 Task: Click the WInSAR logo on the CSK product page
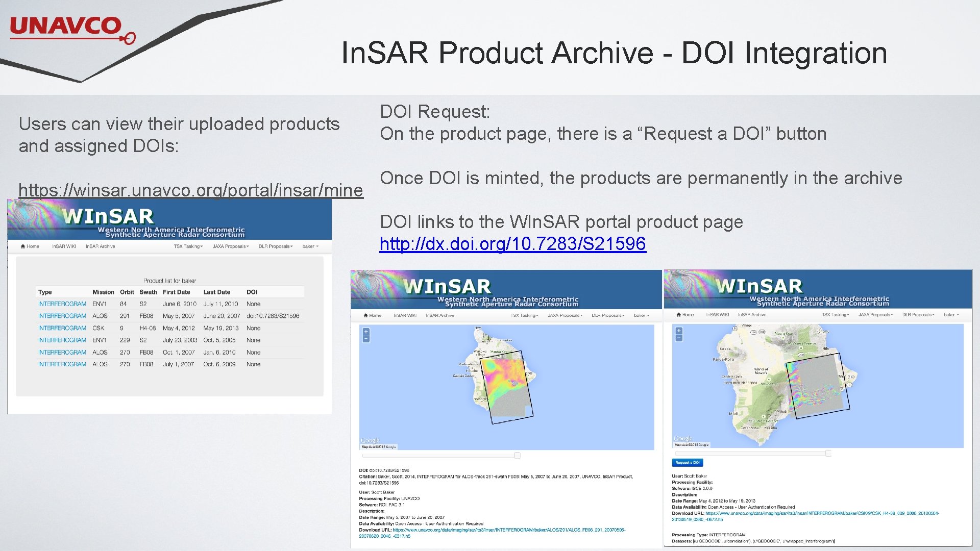pyautogui.click(x=759, y=286)
